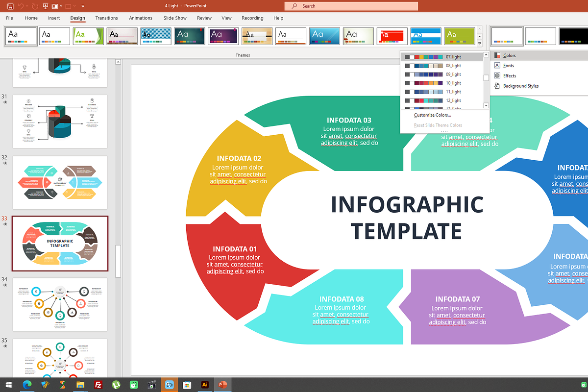Click the search magnifier icon in title bar

[x=294, y=6]
